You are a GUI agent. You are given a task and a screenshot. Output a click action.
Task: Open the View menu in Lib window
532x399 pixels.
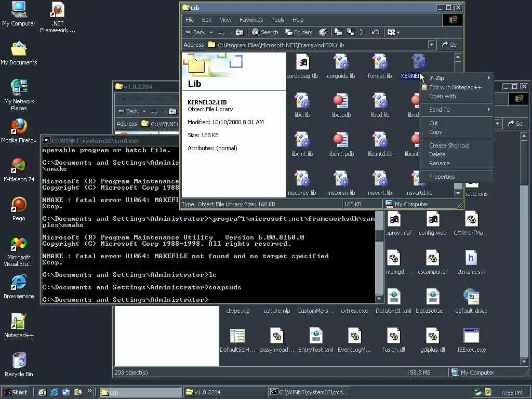(x=225, y=20)
